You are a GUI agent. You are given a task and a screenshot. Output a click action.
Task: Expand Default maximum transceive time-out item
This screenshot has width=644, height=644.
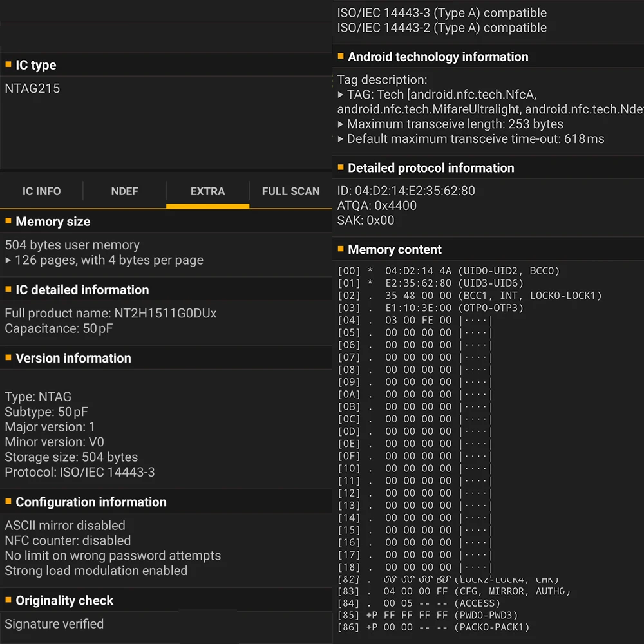point(471,139)
